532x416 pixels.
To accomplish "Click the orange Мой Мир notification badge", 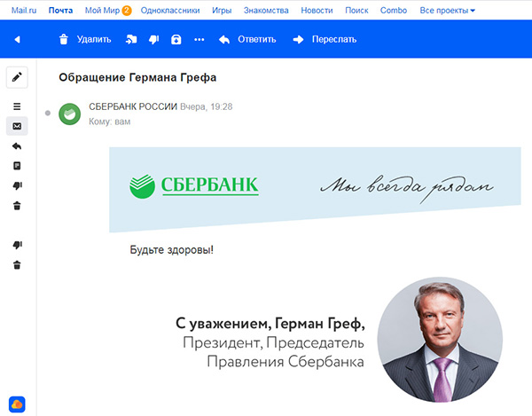I will tap(127, 11).
